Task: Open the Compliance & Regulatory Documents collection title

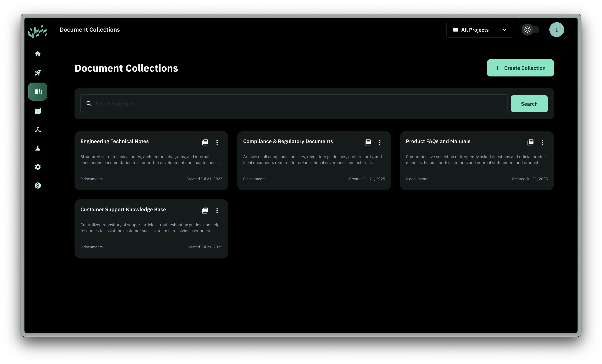Action: pyautogui.click(x=288, y=141)
